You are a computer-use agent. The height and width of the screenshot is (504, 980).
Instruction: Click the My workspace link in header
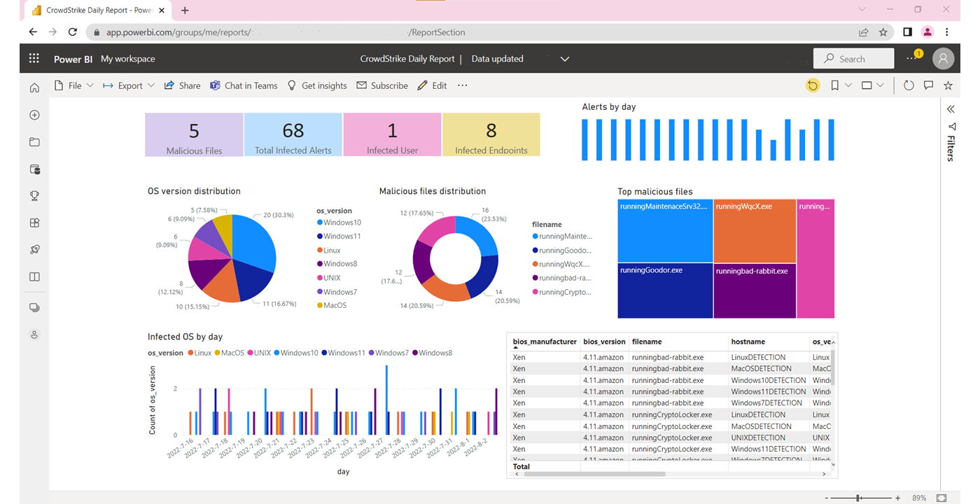pyautogui.click(x=128, y=59)
